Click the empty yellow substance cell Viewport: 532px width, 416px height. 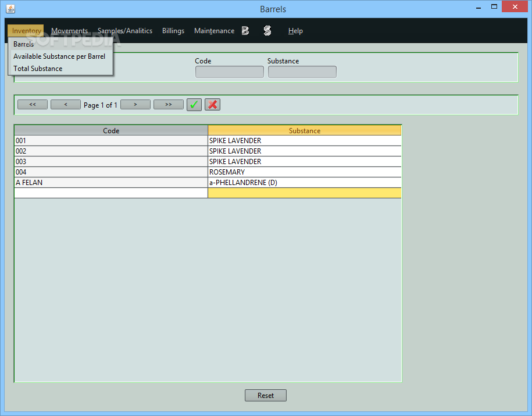(x=304, y=193)
